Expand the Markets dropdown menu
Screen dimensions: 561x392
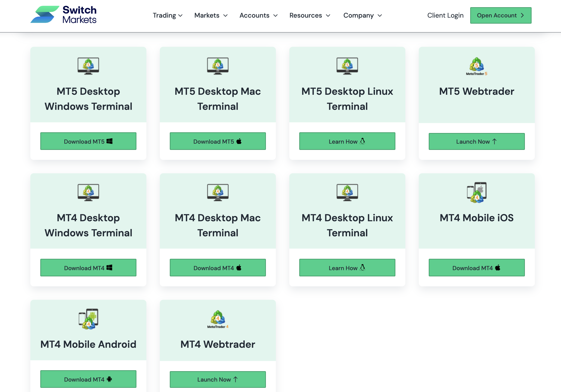(211, 15)
